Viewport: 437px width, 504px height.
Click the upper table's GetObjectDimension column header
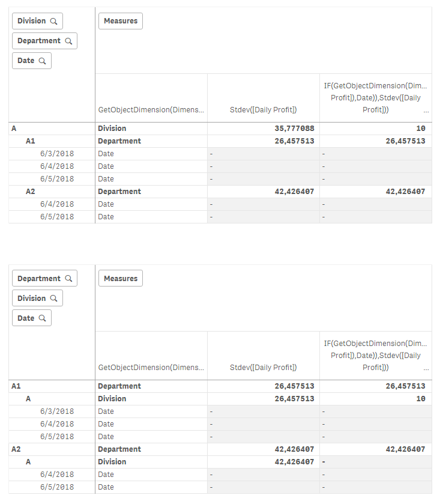pyautogui.click(x=151, y=110)
